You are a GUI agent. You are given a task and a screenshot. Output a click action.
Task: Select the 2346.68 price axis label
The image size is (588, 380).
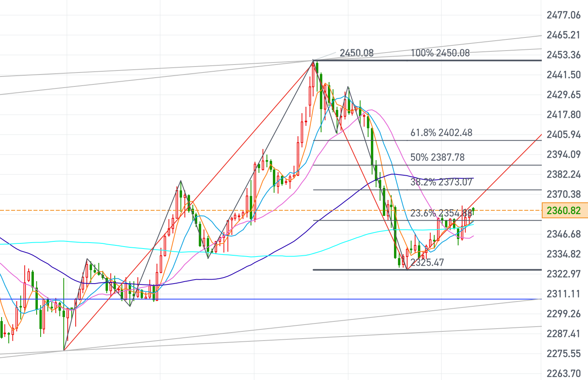click(564, 234)
